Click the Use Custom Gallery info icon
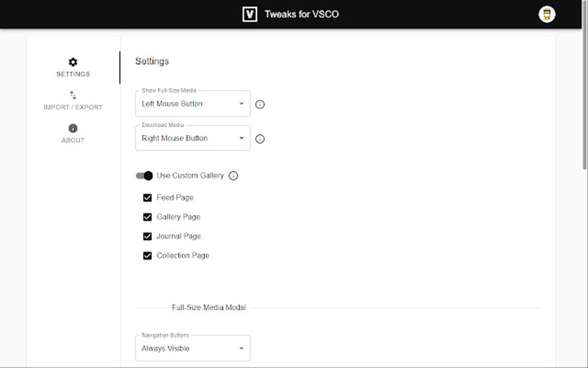The height and width of the screenshot is (368, 588). [x=233, y=175]
